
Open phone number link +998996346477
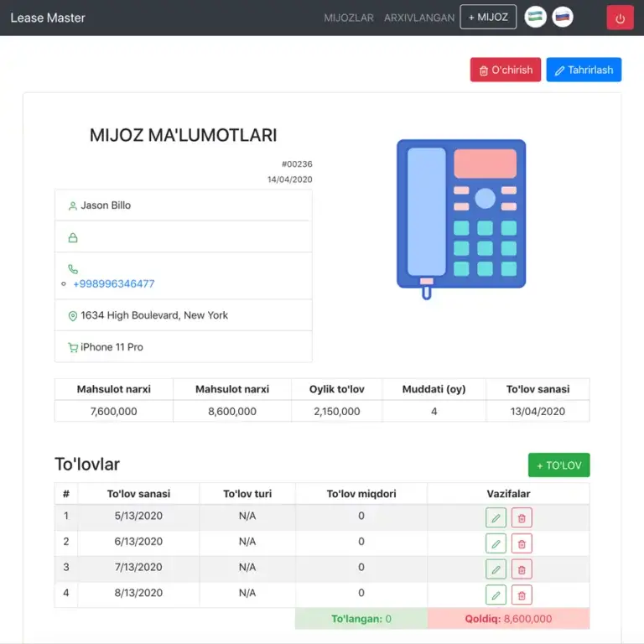[114, 283]
